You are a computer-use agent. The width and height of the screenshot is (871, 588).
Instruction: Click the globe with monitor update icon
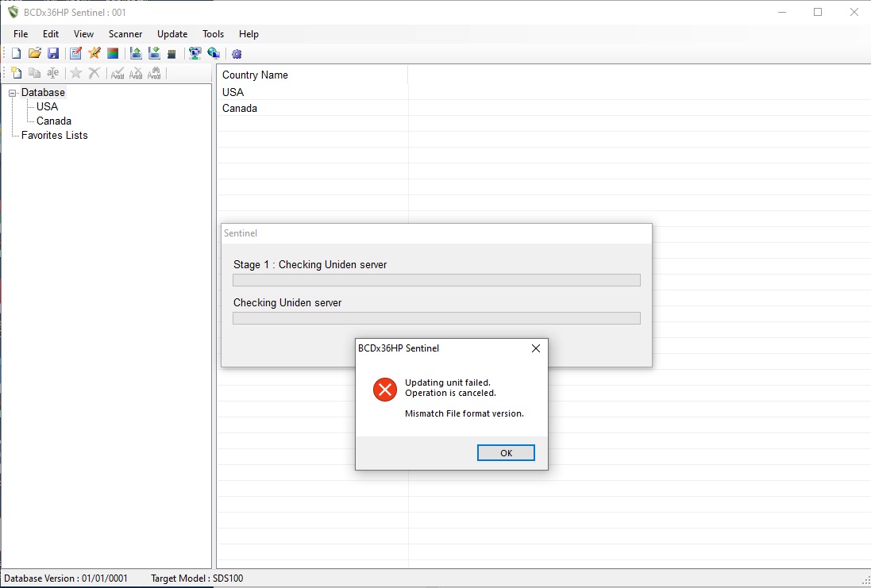214,53
